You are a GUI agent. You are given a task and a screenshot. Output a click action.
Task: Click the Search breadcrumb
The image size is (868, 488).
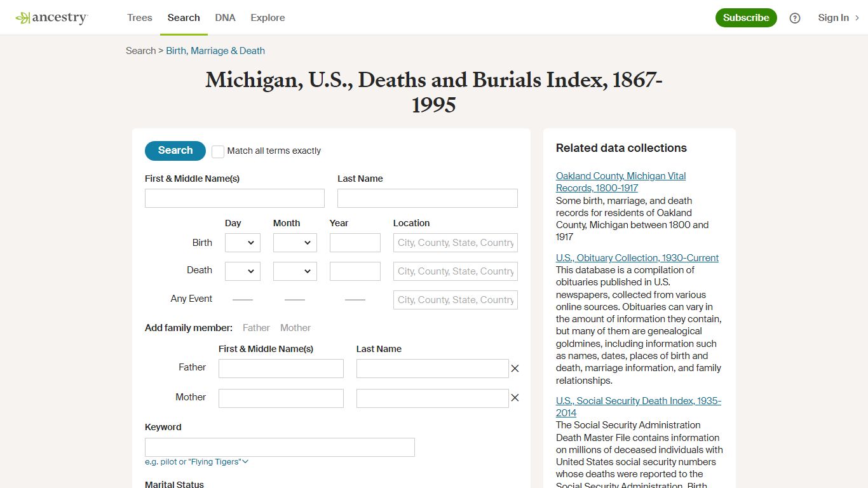140,51
